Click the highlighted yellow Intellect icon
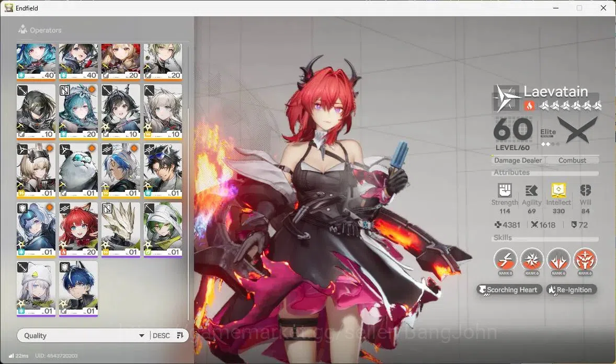The image size is (616, 364). (x=558, y=190)
